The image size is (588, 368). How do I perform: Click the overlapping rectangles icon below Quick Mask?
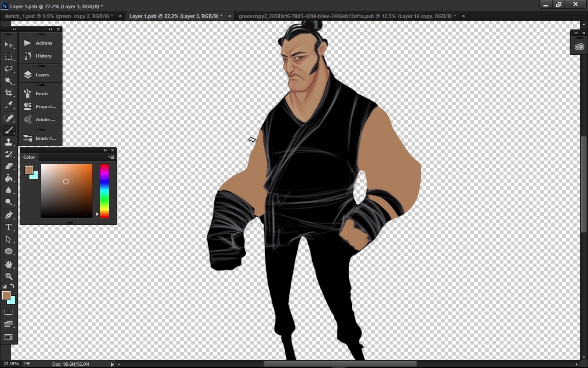(9, 324)
